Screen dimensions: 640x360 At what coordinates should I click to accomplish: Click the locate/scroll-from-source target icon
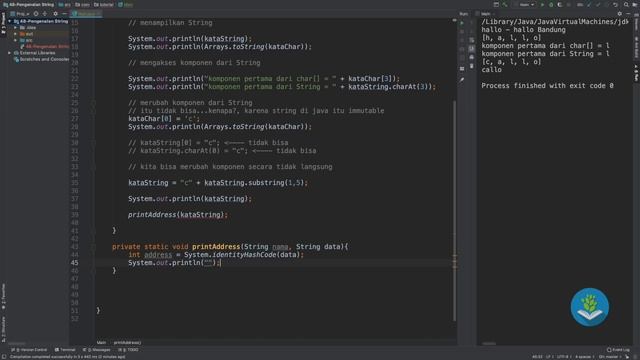[x=36, y=13]
